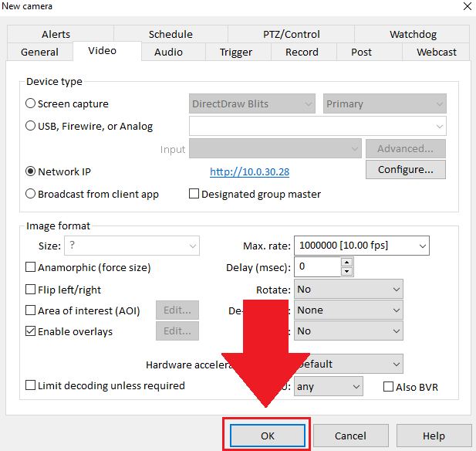
Task: Uncheck the Enable overlays checkbox
Action: (31, 331)
